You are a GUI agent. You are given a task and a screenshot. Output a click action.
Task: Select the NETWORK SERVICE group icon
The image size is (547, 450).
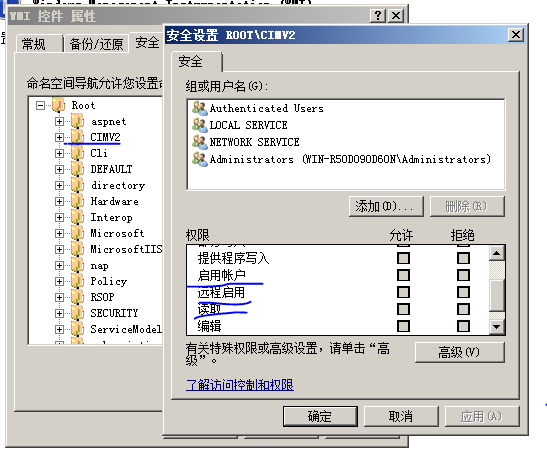200,142
